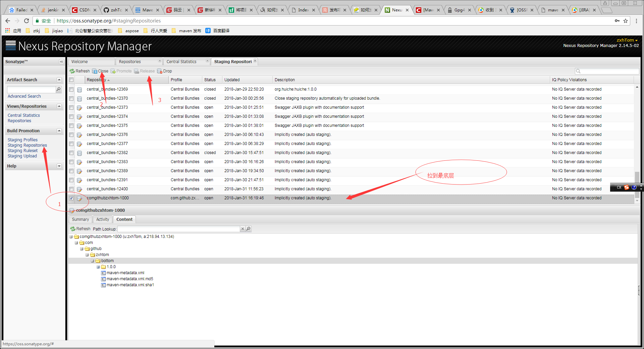The image size is (644, 349).
Task: Click the Refresh staging repositories toolbar button
Action: pyautogui.click(x=79, y=71)
